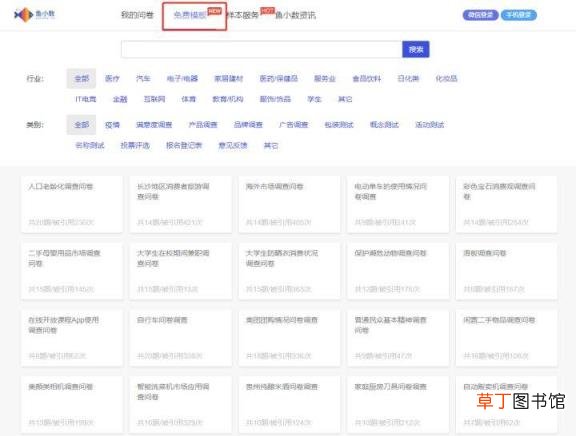Filter category by 品牌调查
Viewport: 576px width, 436px height.
pos(248,125)
